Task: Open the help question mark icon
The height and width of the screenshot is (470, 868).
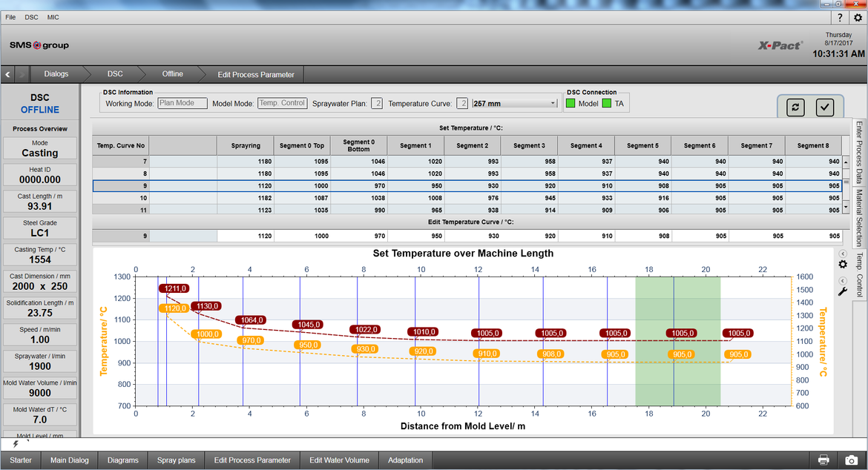Action: [x=840, y=17]
